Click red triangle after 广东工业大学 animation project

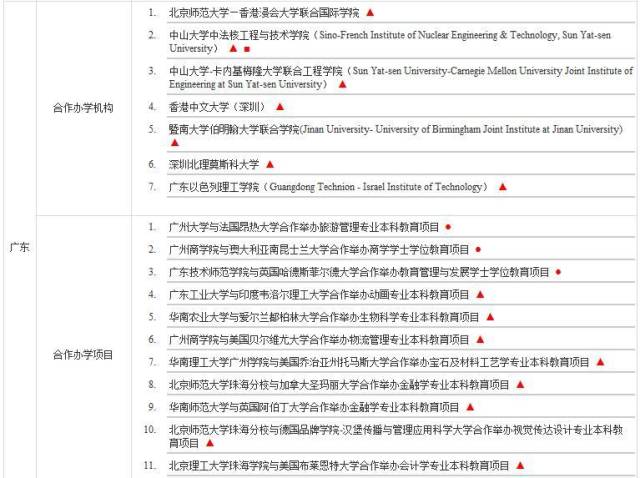click(479, 295)
